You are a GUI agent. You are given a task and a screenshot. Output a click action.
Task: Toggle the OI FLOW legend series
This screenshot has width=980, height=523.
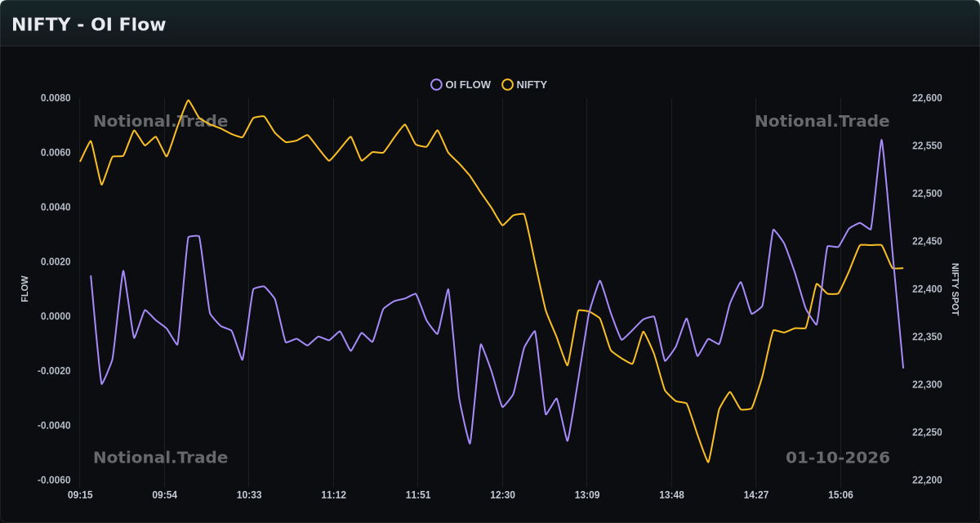tap(461, 84)
